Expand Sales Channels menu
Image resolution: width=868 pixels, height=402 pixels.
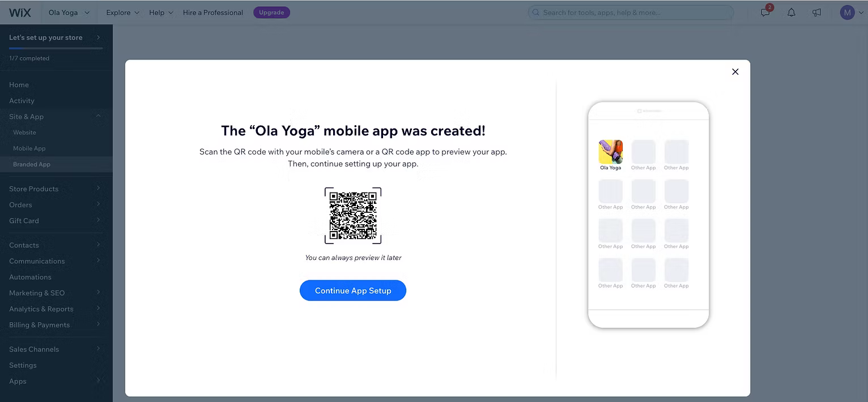pyautogui.click(x=56, y=349)
